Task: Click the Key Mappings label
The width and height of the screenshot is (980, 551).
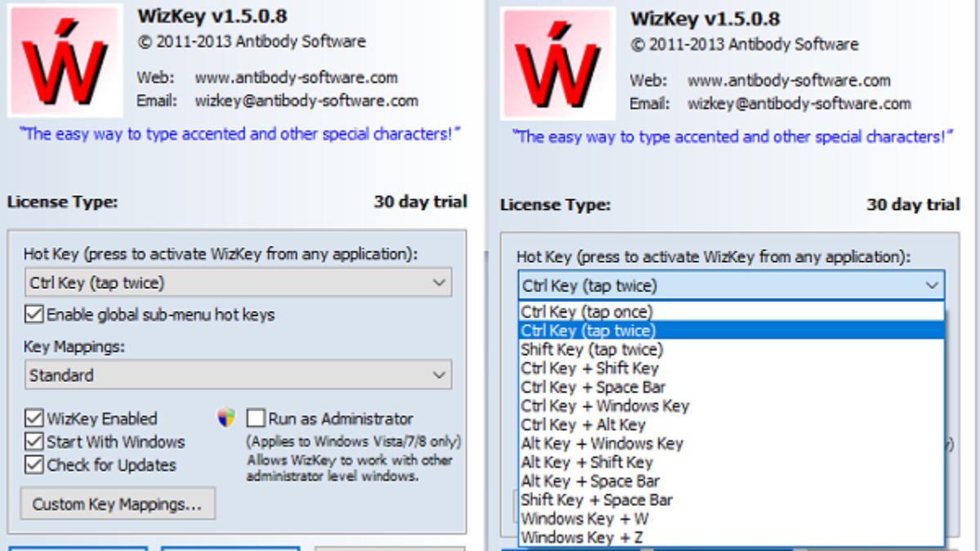Action: tap(74, 346)
